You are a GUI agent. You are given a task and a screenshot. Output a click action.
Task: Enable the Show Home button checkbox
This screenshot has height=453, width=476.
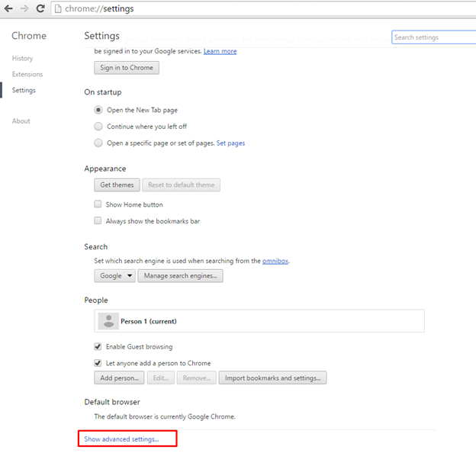click(98, 204)
